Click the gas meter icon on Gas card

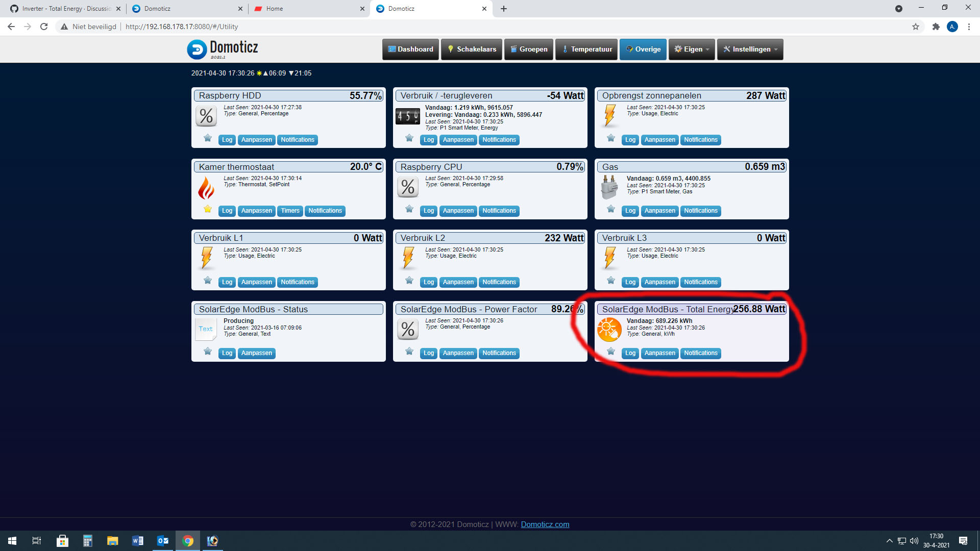click(x=609, y=187)
